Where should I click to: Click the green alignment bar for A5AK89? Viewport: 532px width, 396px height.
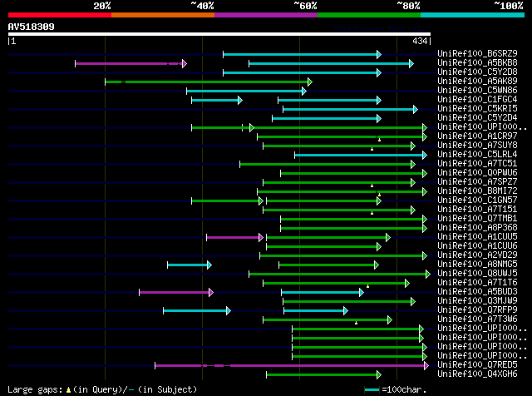209,82
